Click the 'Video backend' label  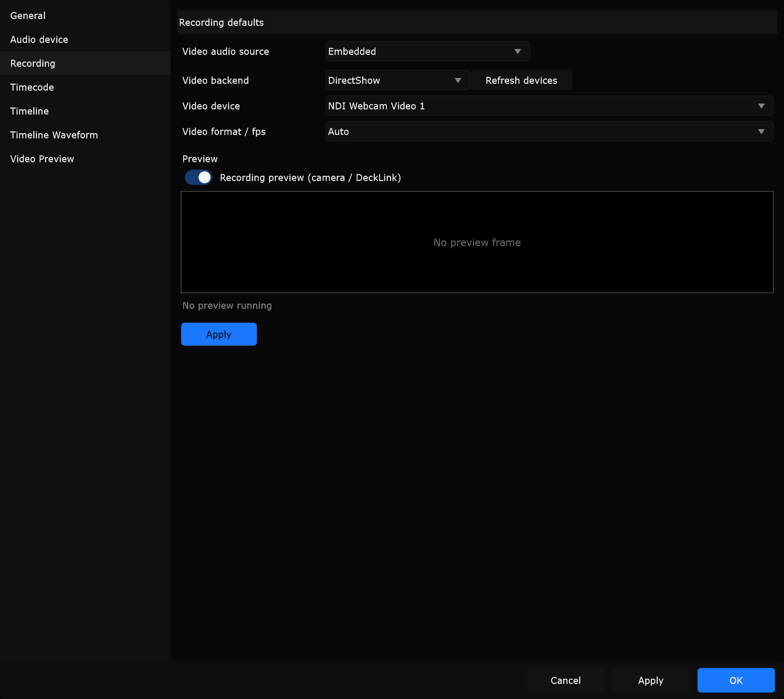click(x=216, y=81)
